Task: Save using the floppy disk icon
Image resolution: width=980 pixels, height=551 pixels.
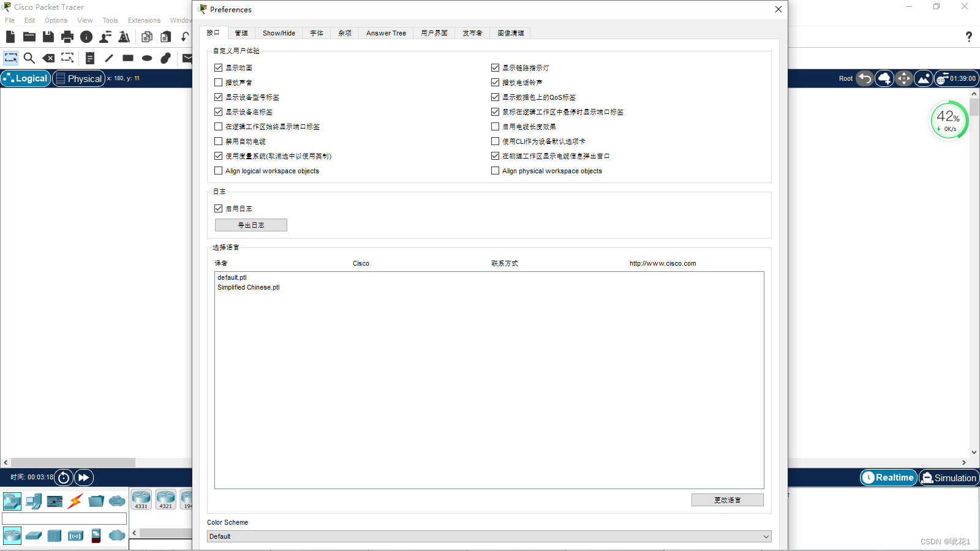Action: click(48, 37)
